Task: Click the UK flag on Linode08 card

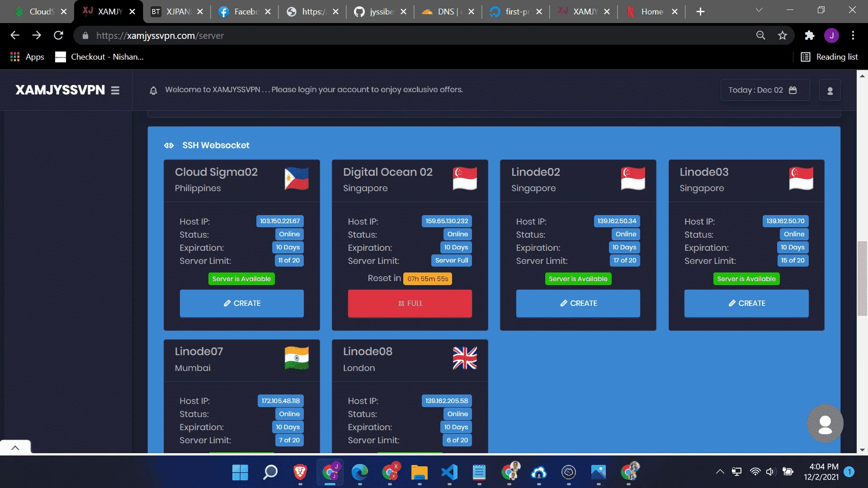Action: pos(465,358)
